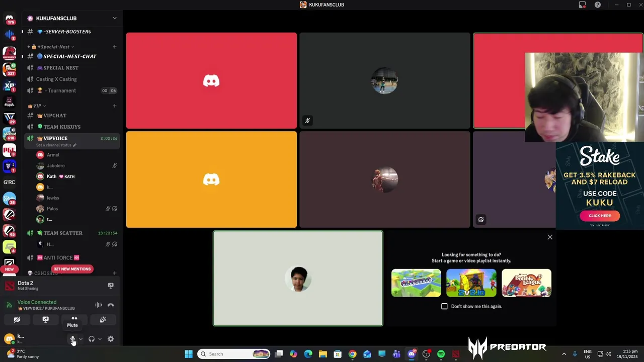Image resolution: width=644 pixels, height=362 pixels.
Task: Launch first suggested activity thumbnail
Action: point(416,283)
